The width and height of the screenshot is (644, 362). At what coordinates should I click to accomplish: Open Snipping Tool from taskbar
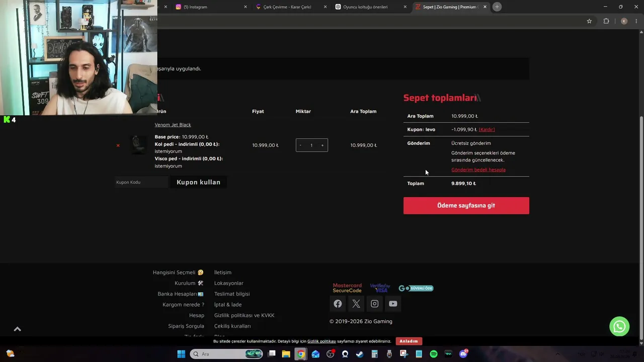point(404,354)
